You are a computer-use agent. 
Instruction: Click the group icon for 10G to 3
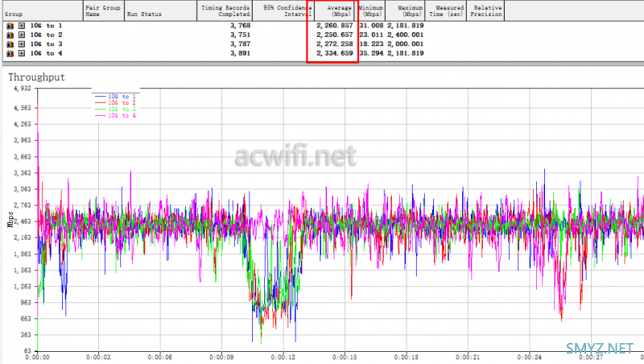coord(9,43)
